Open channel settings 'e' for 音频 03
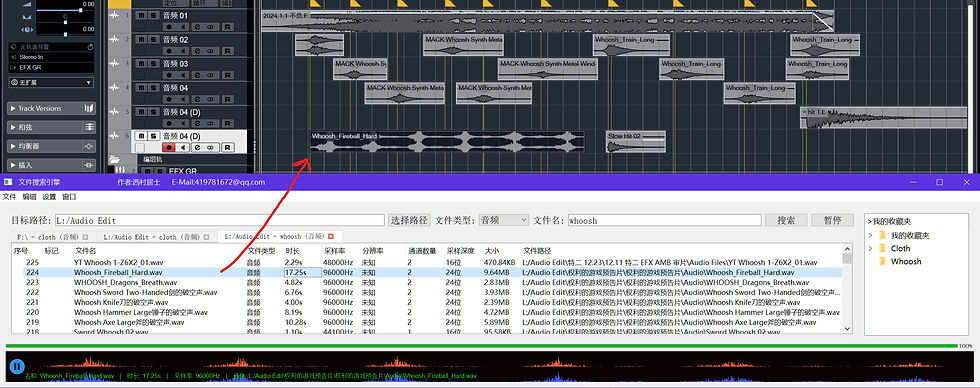The width and height of the screenshot is (980, 388). click(198, 76)
